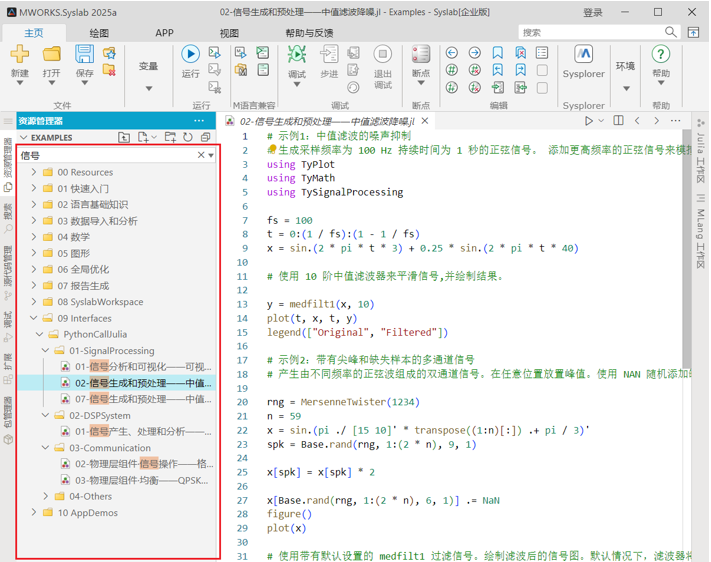Click the previous bookmark icon

pyautogui.click(x=497, y=70)
